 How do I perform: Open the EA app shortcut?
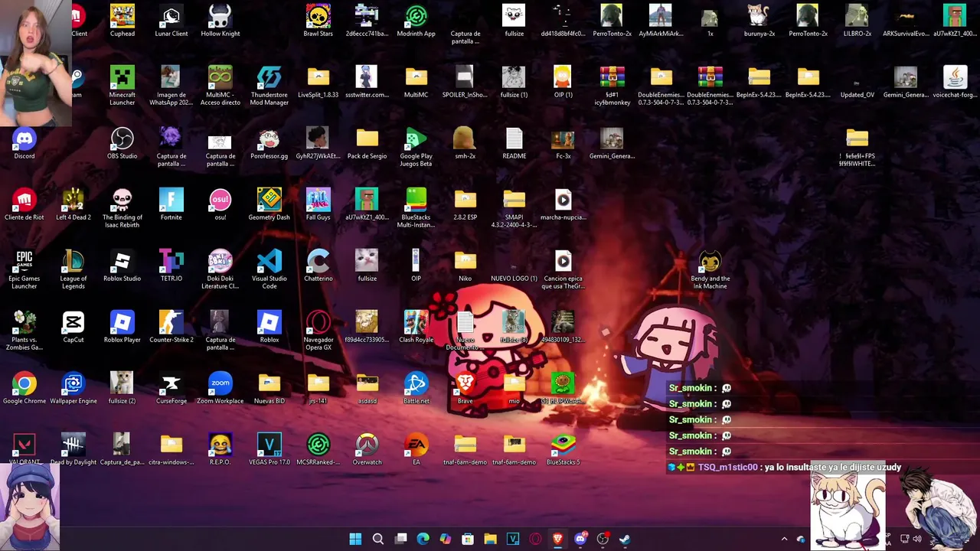416,449
